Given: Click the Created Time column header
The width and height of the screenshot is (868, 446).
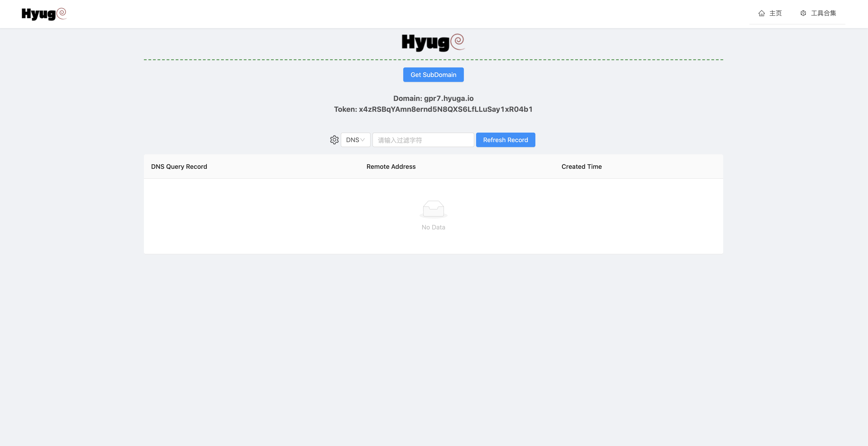Looking at the screenshot, I should [581, 166].
